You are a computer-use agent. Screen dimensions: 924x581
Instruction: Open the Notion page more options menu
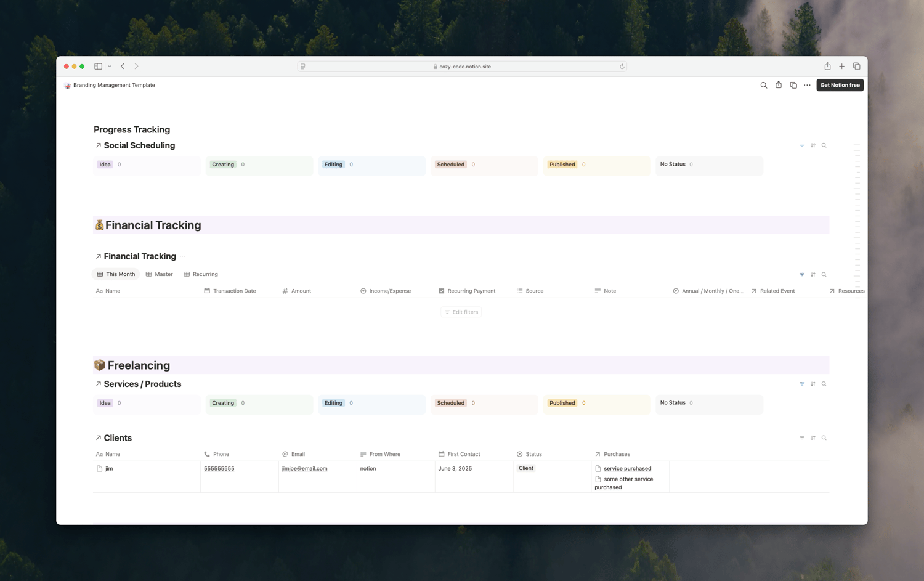click(x=807, y=85)
